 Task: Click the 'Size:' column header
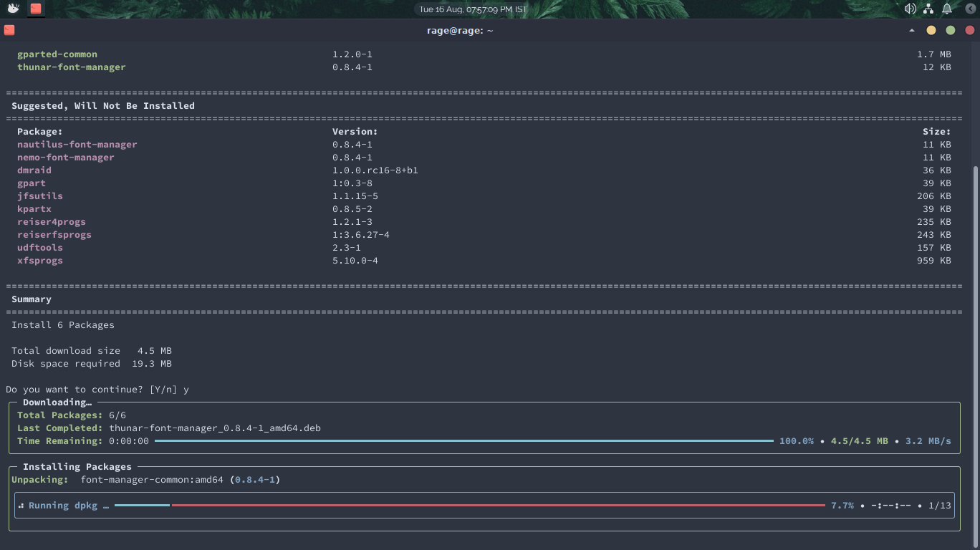point(937,132)
